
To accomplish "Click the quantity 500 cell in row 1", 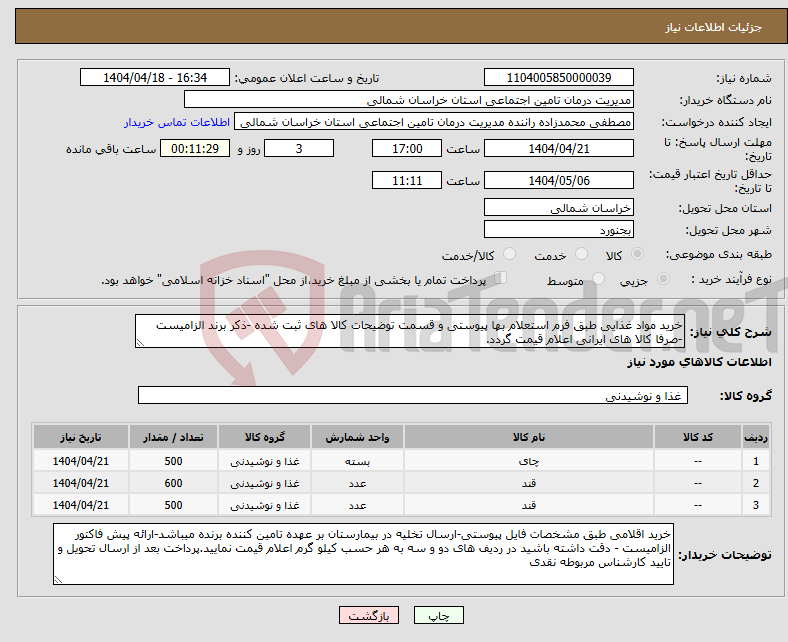I will pyautogui.click(x=173, y=461).
